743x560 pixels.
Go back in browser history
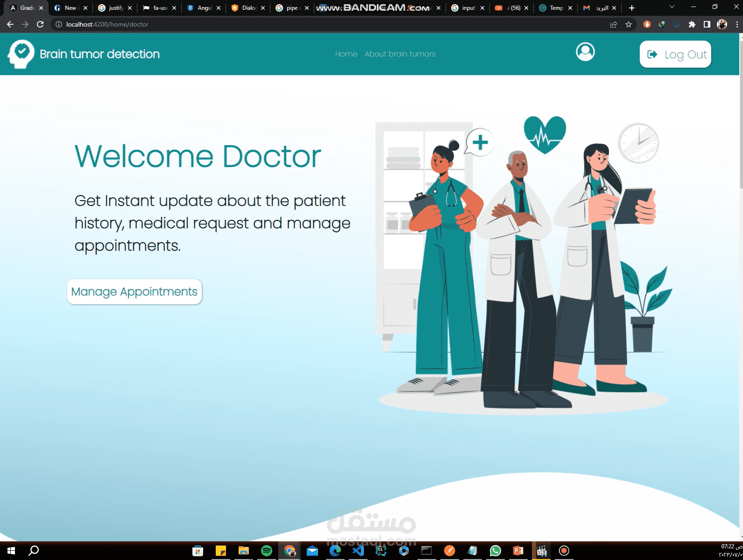(x=10, y=24)
